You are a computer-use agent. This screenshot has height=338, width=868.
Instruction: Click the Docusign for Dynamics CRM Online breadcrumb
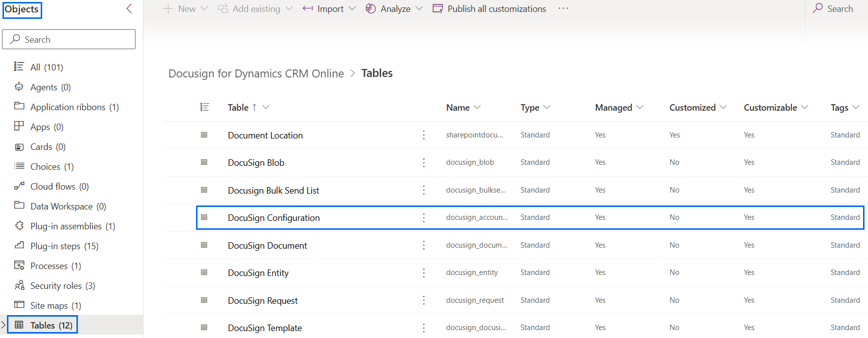(256, 73)
